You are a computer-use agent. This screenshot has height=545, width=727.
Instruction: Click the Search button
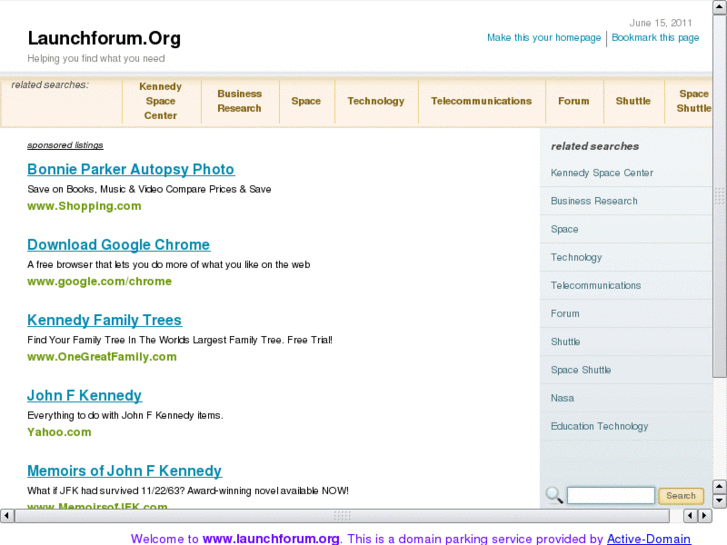click(681, 496)
